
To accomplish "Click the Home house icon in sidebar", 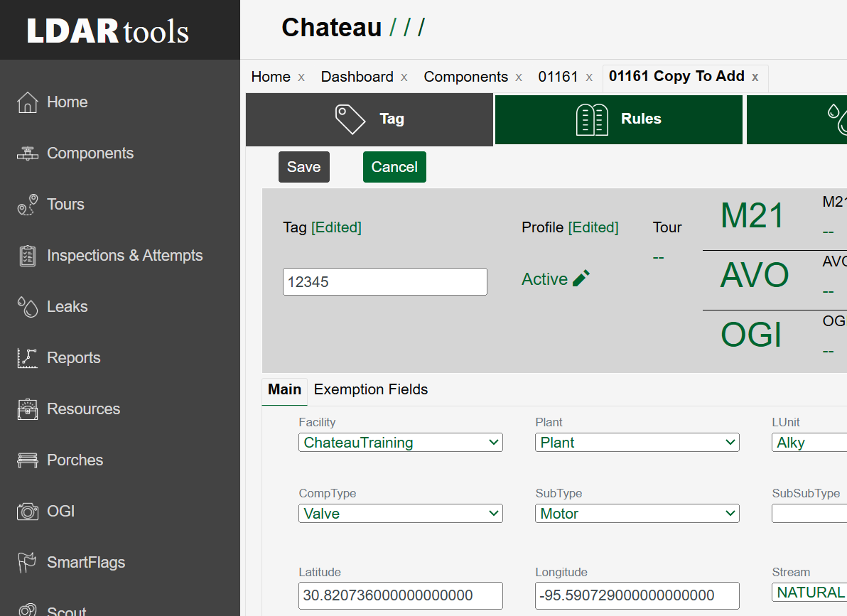I will tap(28, 102).
